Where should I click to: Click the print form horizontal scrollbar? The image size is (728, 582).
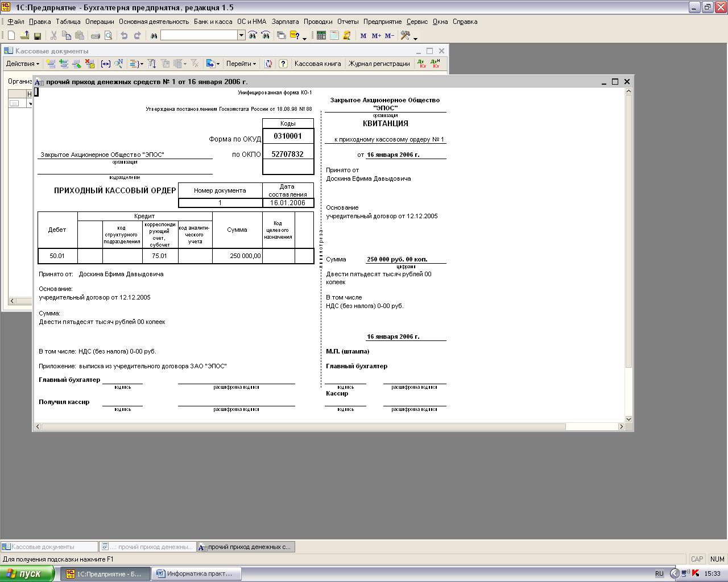(x=304, y=426)
